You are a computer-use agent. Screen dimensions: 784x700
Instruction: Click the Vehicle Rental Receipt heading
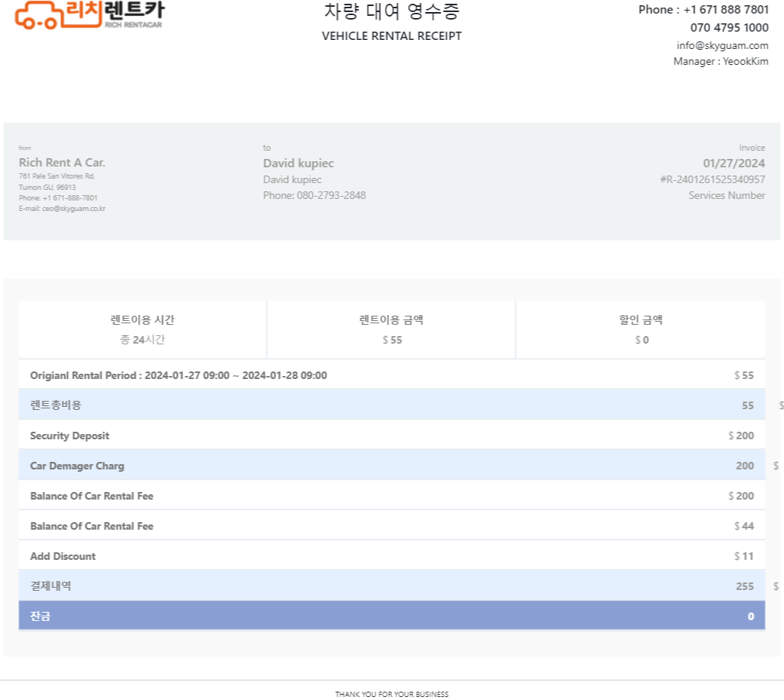pyautogui.click(x=391, y=35)
